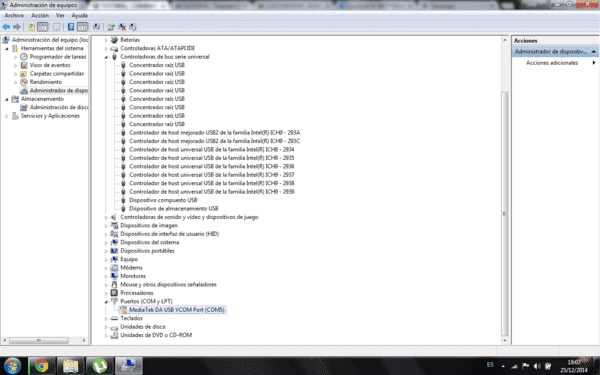Click the Up one level folder icon
This screenshot has height=375, width=600.
pyautogui.click(x=31, y=27)
